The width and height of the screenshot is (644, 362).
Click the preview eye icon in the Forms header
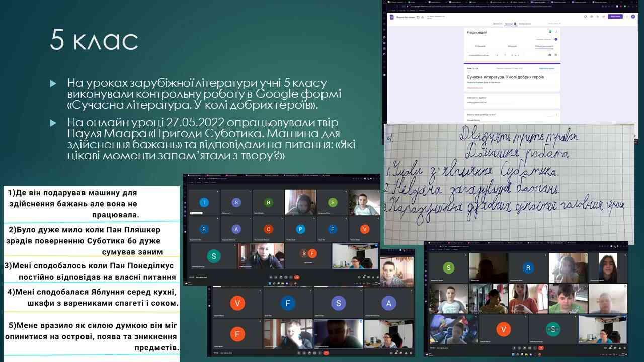[591, 17]
